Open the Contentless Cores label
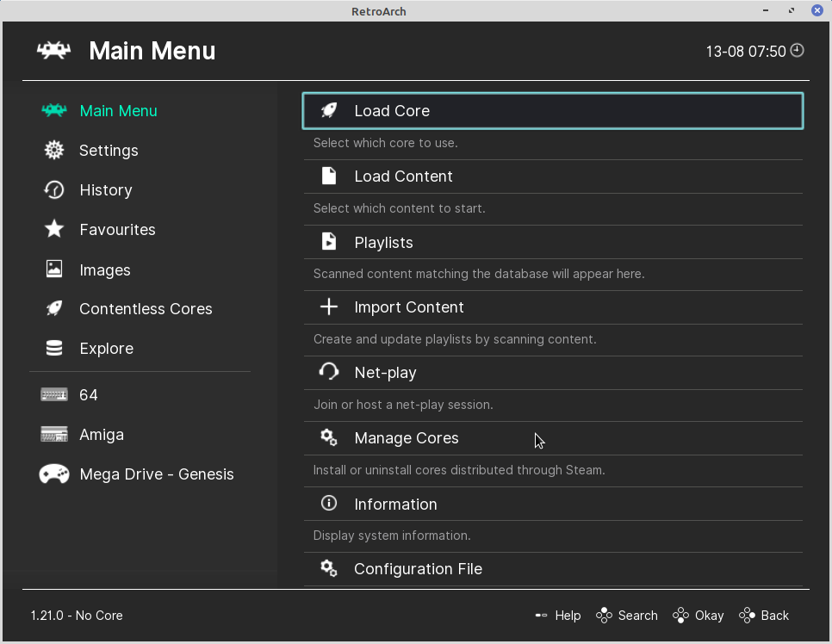 [146, 309]
